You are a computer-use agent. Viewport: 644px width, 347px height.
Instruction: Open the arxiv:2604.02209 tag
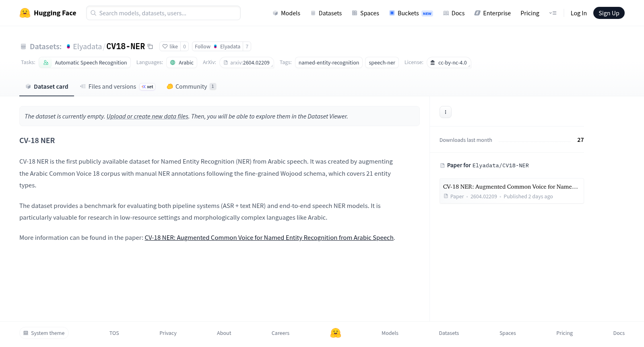pyautogui.click(x=247, y=62)
